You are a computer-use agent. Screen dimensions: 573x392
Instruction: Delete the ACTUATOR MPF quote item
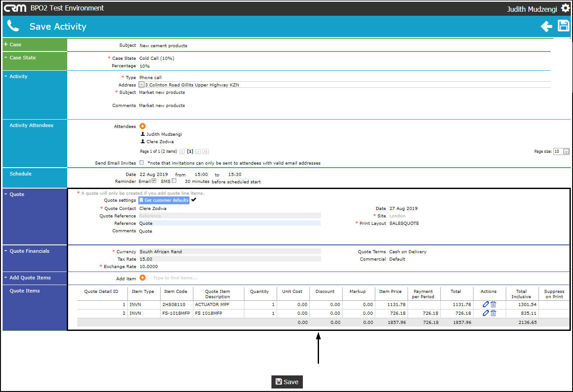pos(493,304)
